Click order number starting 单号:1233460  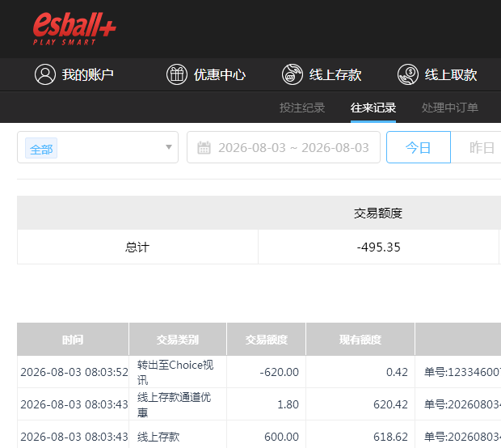[462, 372]
